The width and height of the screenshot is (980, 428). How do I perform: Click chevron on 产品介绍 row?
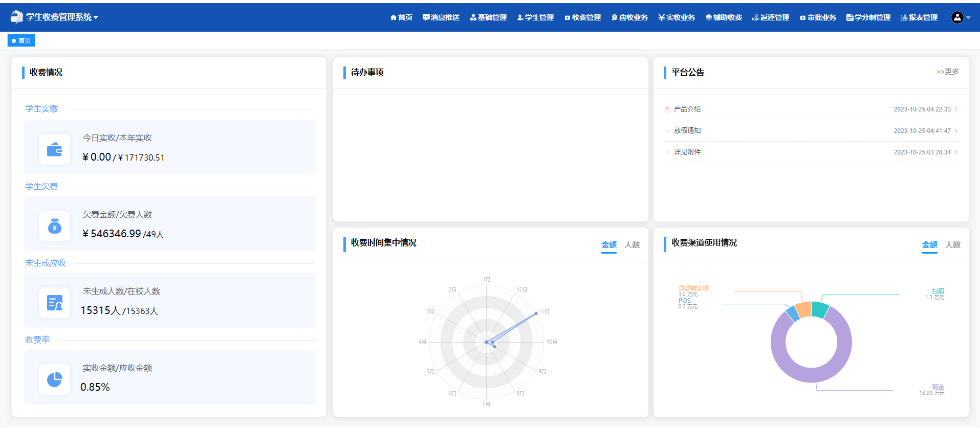click(956, 109)
